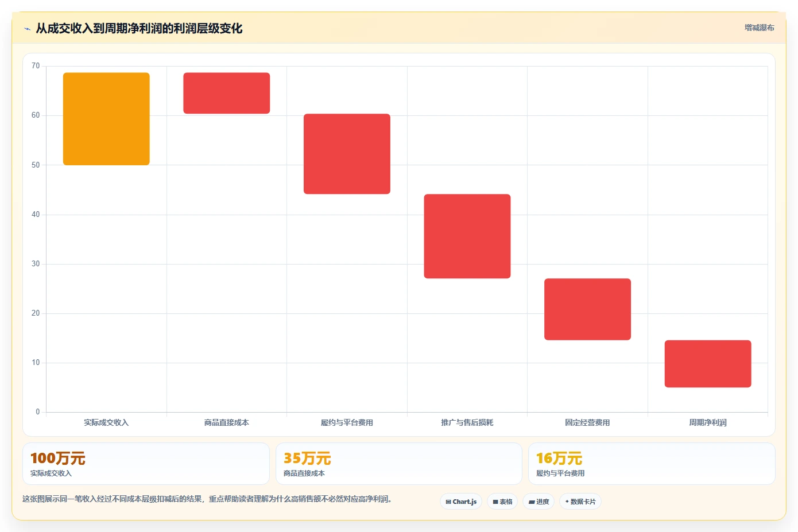The image size is (798, 532).
Task: Click y-axis tick value 50
Action: click(x=36, y=165)
